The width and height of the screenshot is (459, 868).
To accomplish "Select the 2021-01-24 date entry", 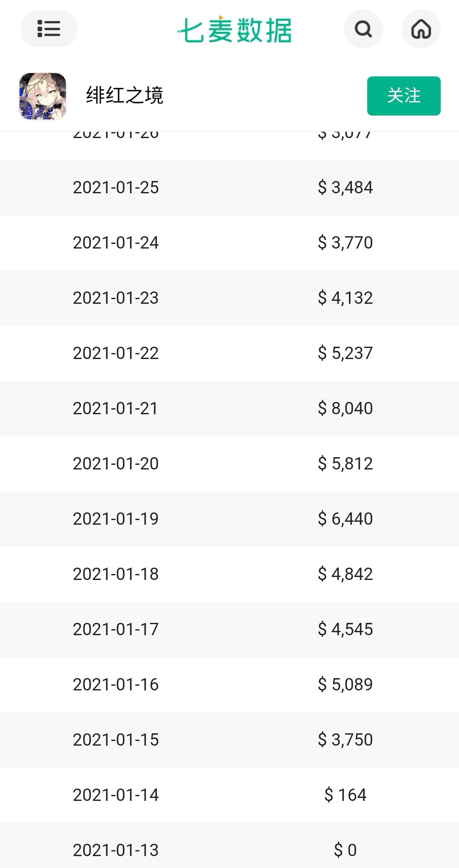I will (116, 243).
